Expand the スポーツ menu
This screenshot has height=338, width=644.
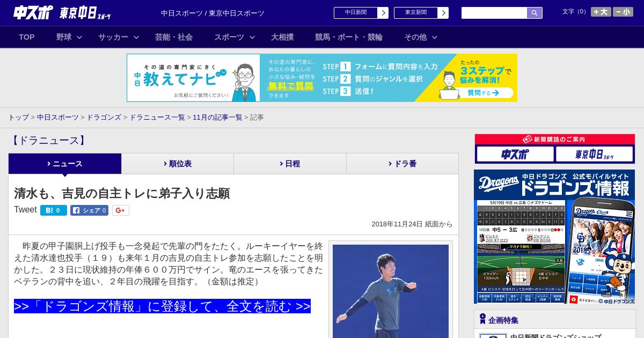[235, 37]
